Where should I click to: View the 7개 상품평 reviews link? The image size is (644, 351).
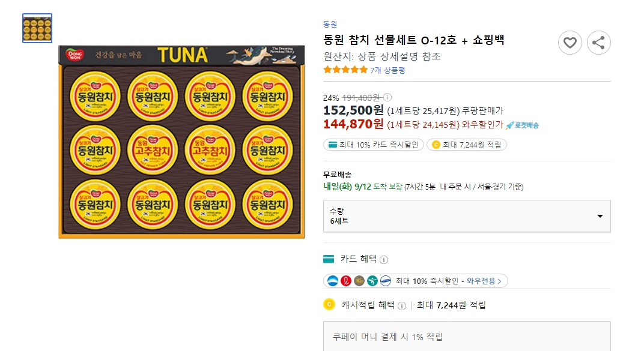point(389,69)
